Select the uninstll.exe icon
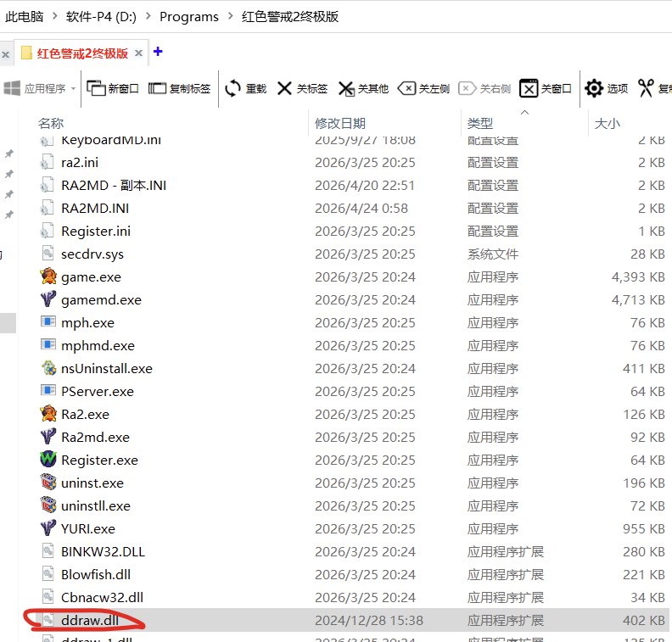 tap(48, 505)
